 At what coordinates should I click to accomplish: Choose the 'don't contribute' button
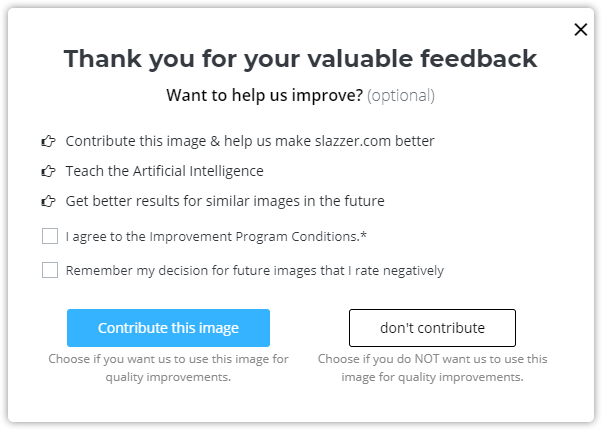[x=432, y=328]
